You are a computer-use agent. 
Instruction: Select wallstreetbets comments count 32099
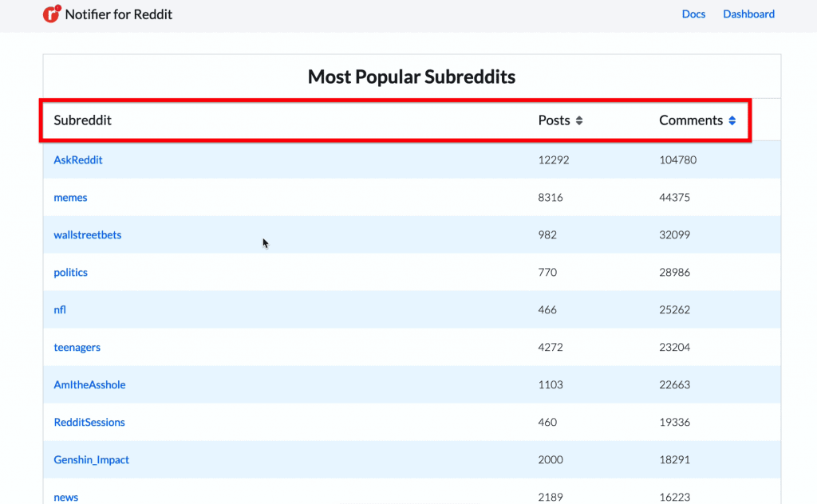(x=675, y=234)
